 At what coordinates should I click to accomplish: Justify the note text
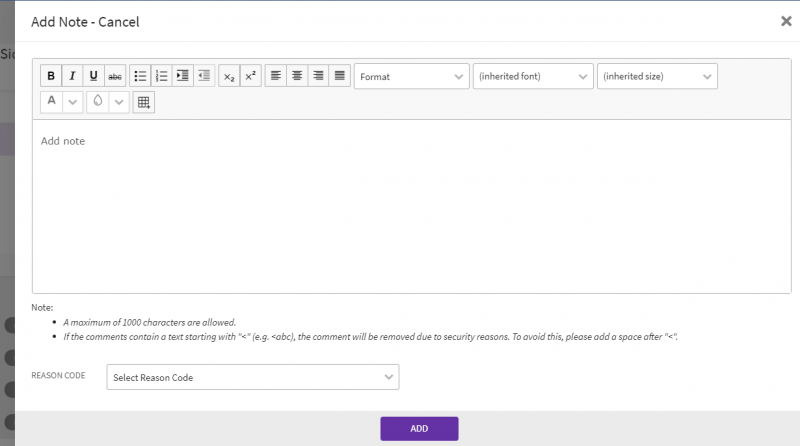[340, 76]
